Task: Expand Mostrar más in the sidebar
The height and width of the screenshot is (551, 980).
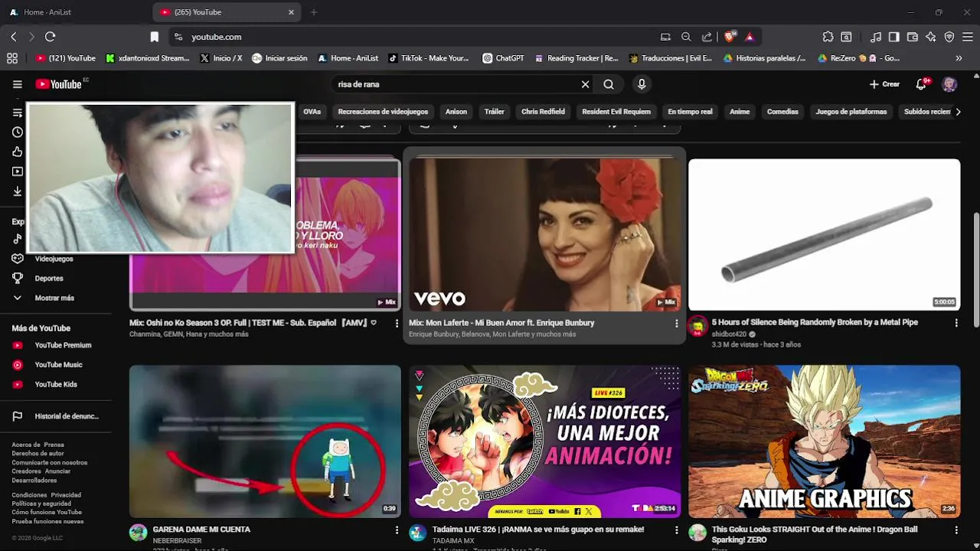Action: pos(54,298)
